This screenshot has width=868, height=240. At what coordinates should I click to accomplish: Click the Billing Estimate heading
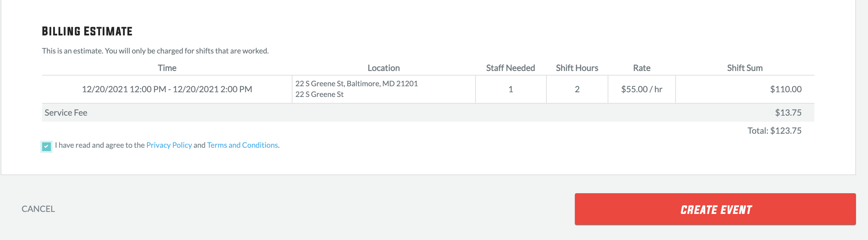(87, 31)
